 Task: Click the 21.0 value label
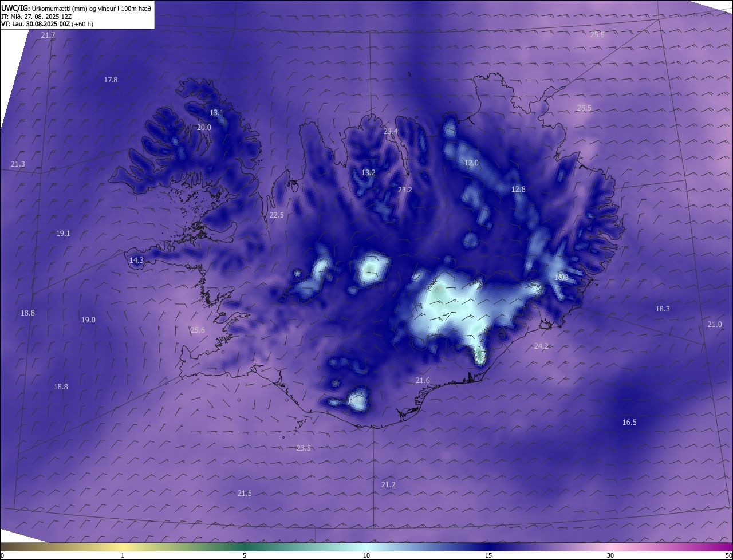[715, 325]
